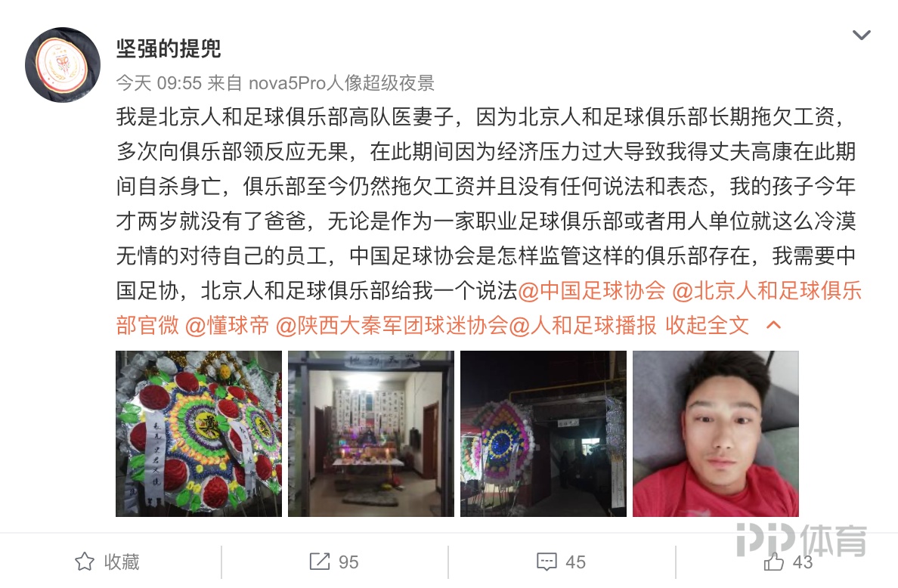898x588 pixels.
Task: View the selfie photo in red shirt
Action: pyautogui.click(x=716, y=434)
